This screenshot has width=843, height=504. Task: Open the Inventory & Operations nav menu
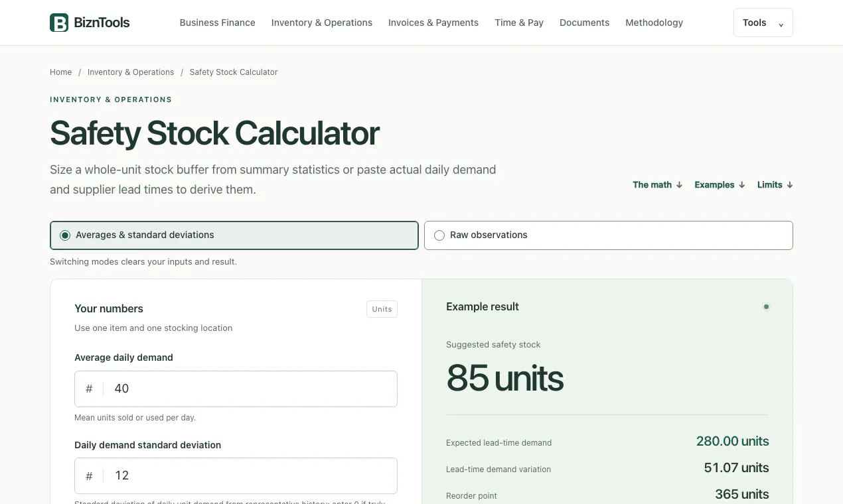click(321, 23)
